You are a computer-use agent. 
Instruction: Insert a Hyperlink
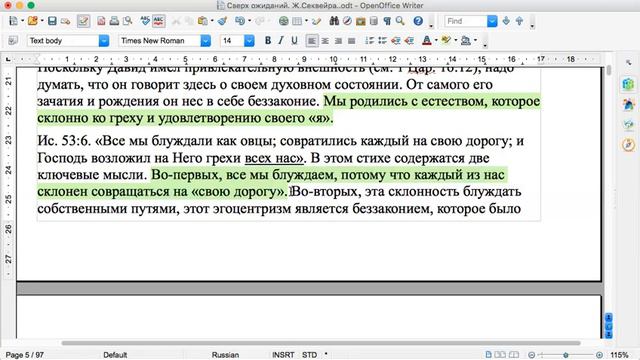click(x=283, y=21)
